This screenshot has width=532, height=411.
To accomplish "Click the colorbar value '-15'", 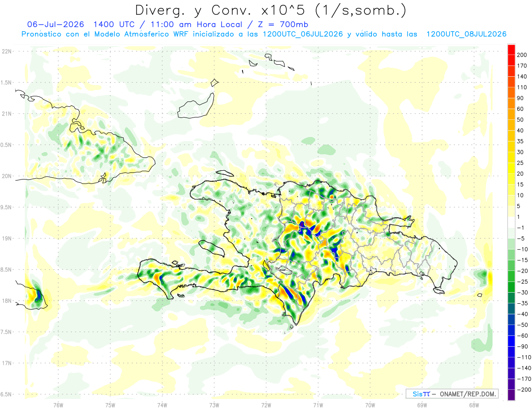I will click(522, 260).
